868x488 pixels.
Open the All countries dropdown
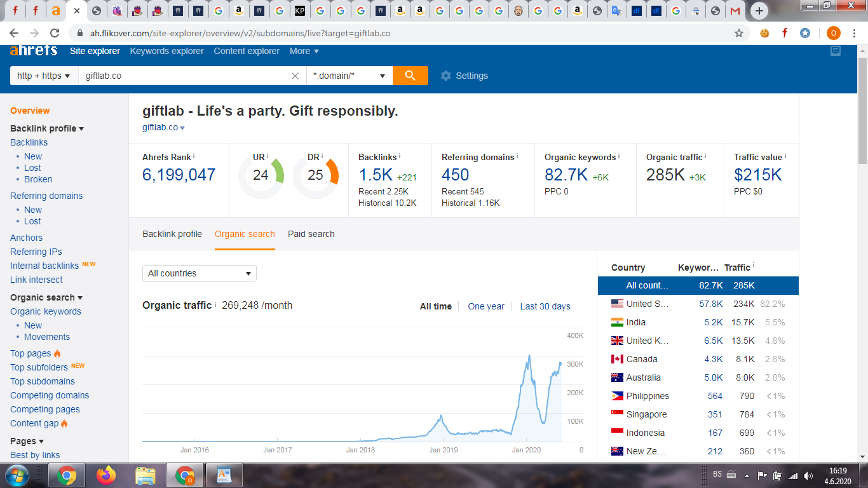[200, 273]
